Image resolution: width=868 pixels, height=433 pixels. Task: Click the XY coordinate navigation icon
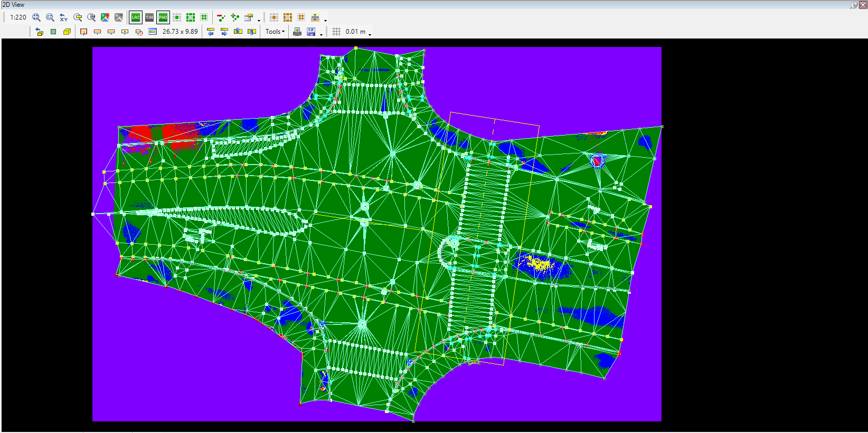pos(64,17)
